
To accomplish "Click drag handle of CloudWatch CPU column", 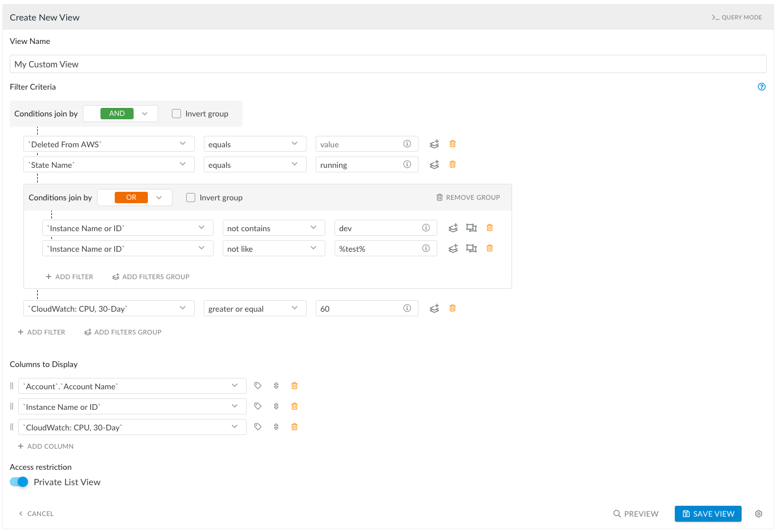I will pyautogui.click(x=11, y=427).
